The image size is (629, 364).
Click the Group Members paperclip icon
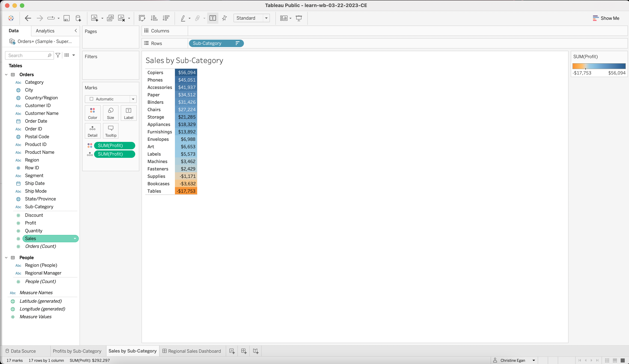pyautogui.click(x=197, y=18)
